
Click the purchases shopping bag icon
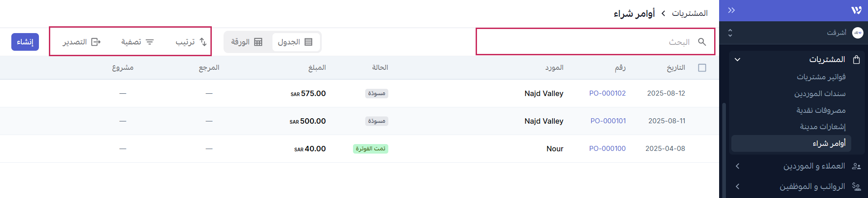coord(856,59)
